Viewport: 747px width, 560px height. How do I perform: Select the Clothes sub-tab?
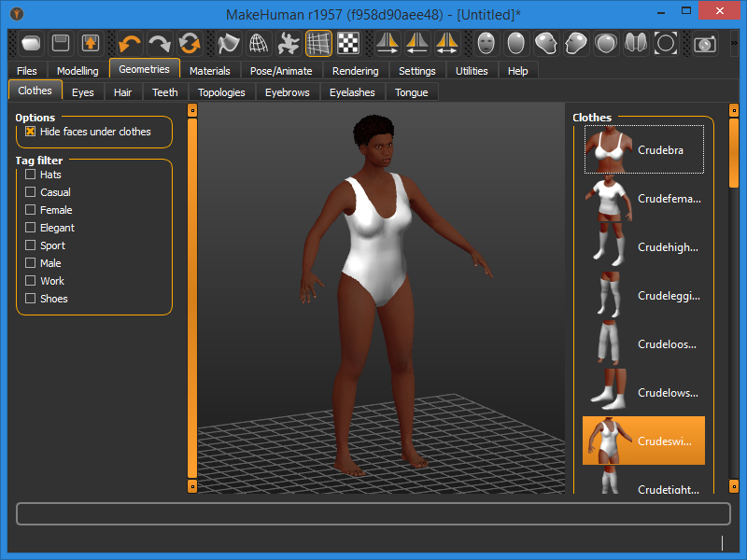(35, 91)
